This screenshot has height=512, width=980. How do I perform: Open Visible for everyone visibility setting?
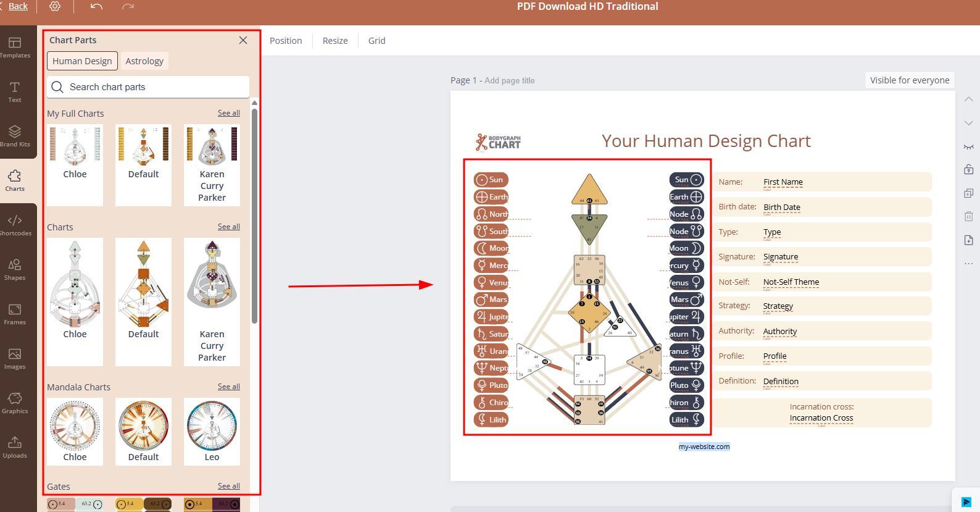909,80
